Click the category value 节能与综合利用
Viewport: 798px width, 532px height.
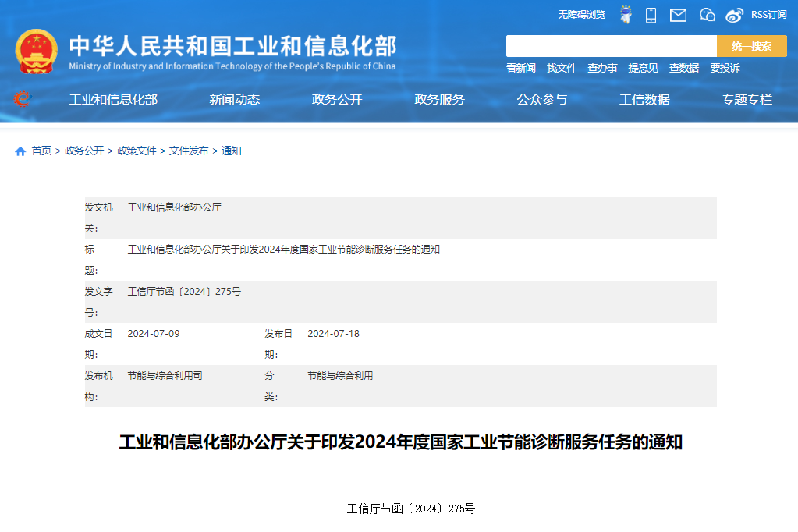pos(340,376)
